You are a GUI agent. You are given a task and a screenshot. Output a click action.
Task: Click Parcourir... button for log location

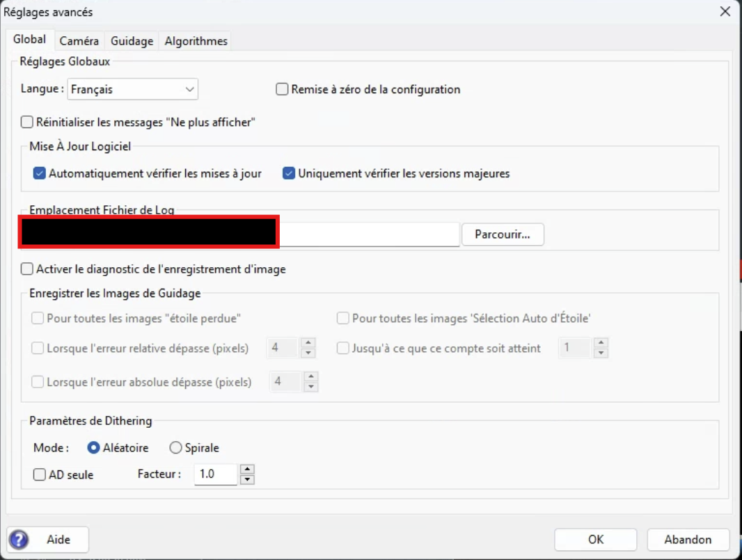coord(503,234)
